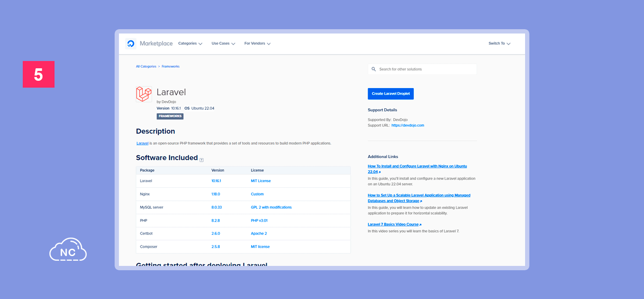
Task: Click Laravel version 10.16.1 in the table
Action: (x=216, y=181)
